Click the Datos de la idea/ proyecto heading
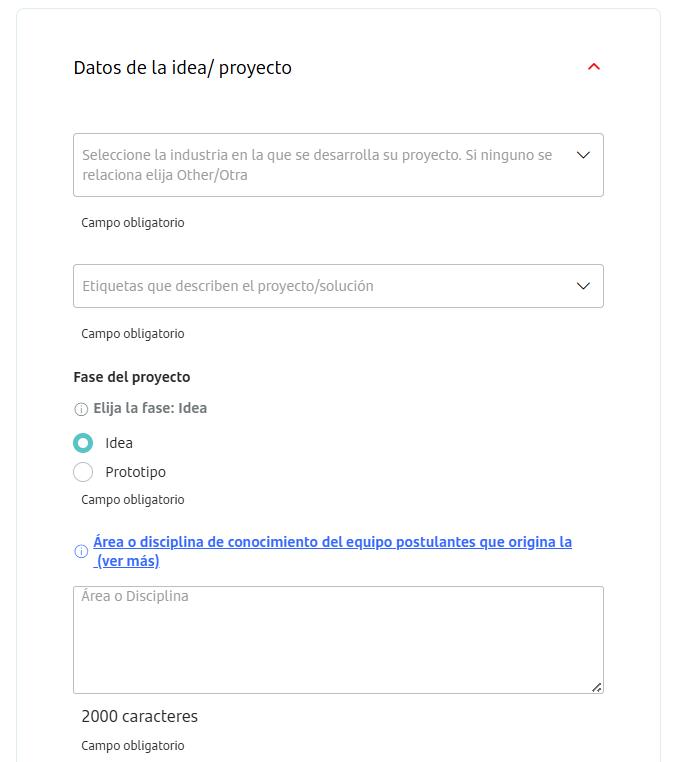This screenshot has height=762, width=680. (182, 68)
